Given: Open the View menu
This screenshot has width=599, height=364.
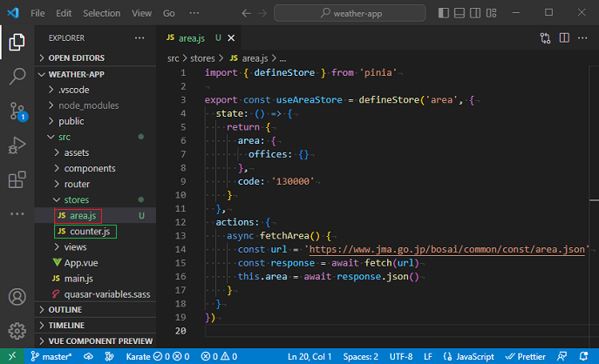Looking at the screenshot, I should click(x=142, y=13).
